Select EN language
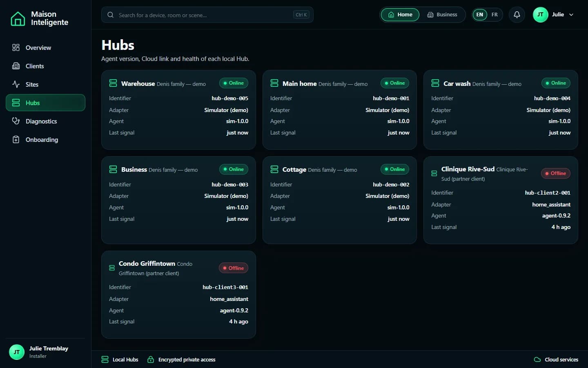Screen dimensions: 588x368 click(x=480, y=15)
